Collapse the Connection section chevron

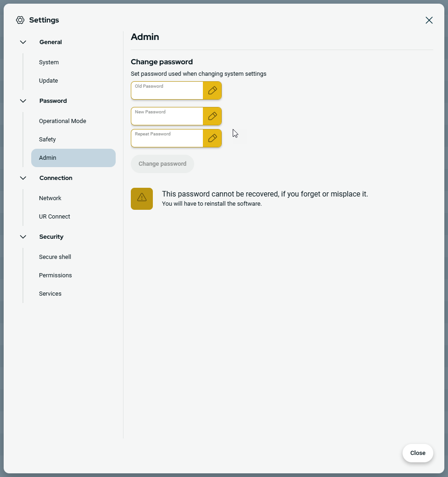click(x=23, y=178)
